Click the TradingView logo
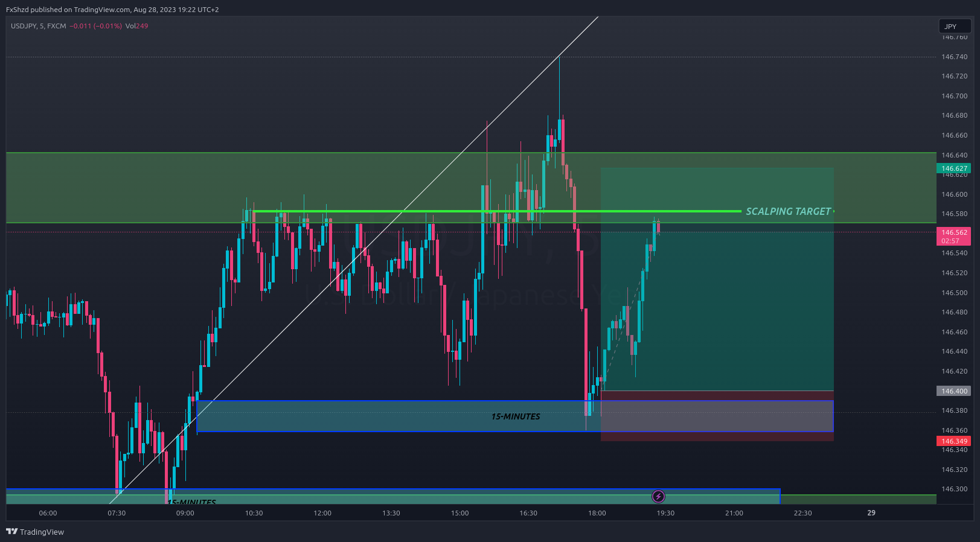 coord(35,532)
